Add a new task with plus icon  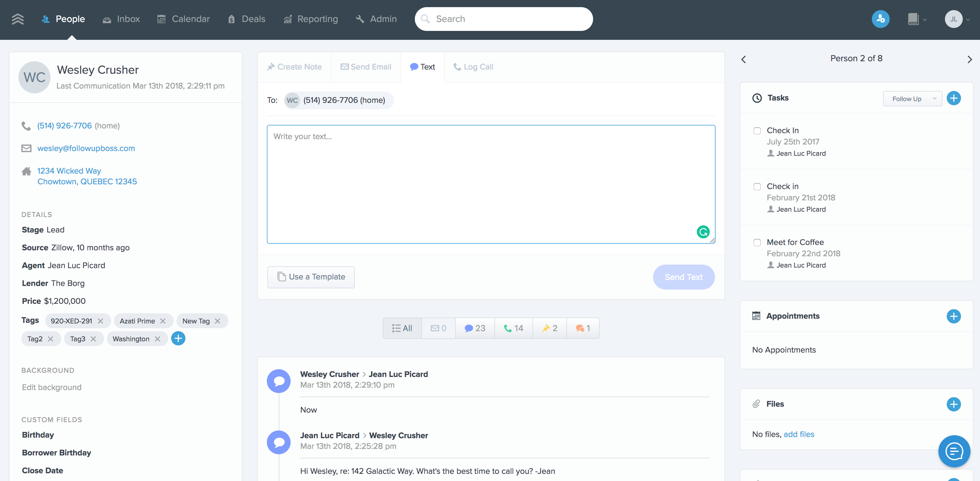pos(953,98)
